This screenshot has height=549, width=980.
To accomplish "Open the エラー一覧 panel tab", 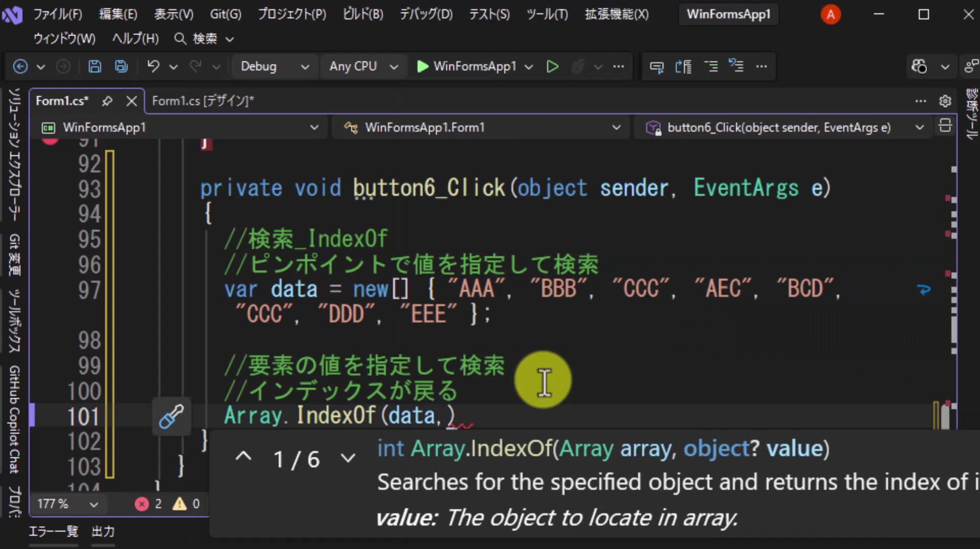I will 54,532.
